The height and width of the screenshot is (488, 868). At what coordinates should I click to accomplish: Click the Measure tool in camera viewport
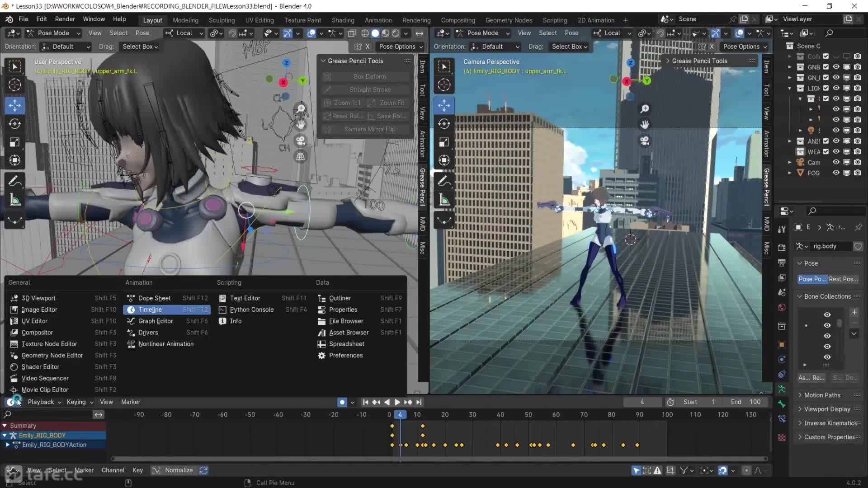pos(444,200)
